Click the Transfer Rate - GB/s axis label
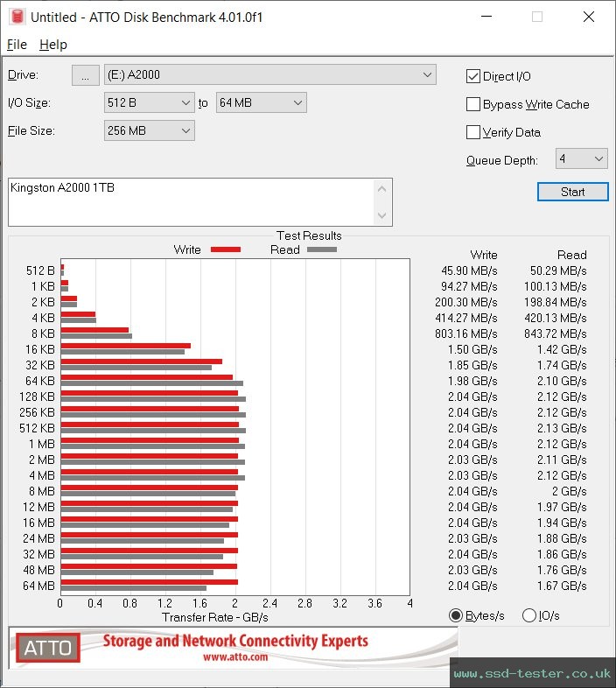 pos(215,617)
